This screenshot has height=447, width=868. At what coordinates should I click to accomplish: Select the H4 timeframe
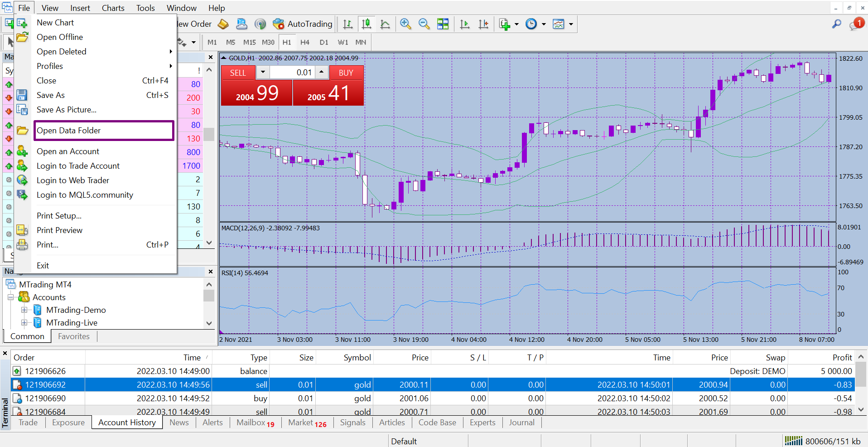[305, 42]
